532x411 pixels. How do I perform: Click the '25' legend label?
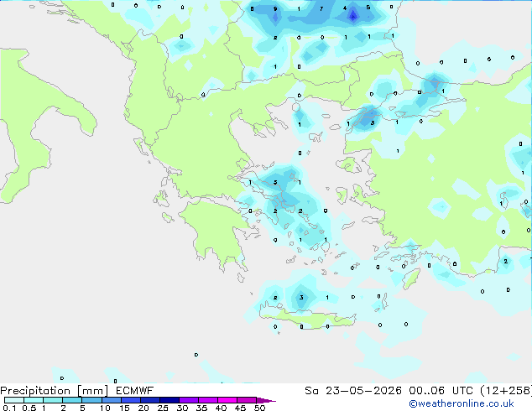(x=163, y=408)
